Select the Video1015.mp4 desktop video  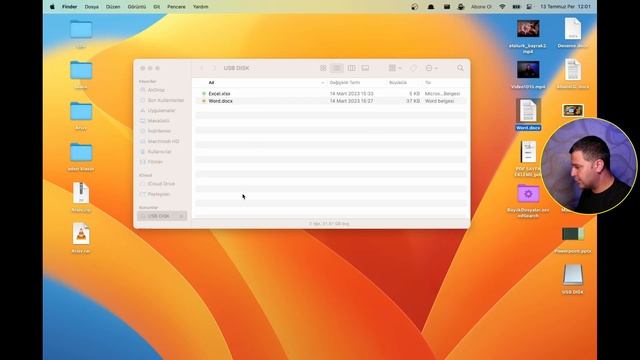click(528, 75)
